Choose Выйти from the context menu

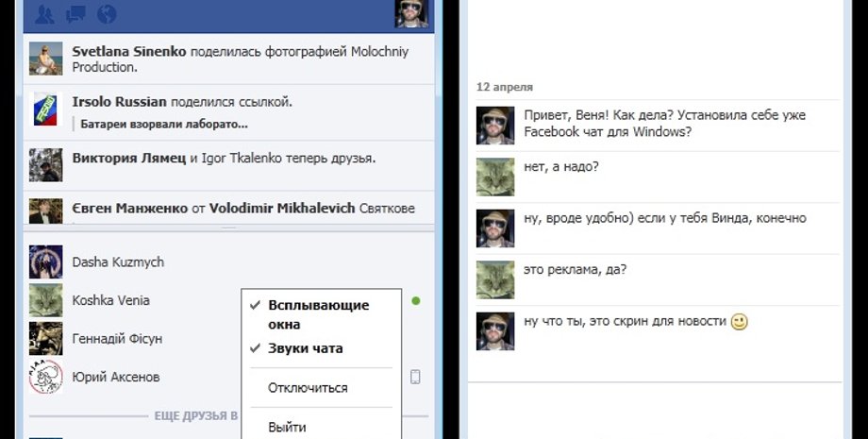287,427
